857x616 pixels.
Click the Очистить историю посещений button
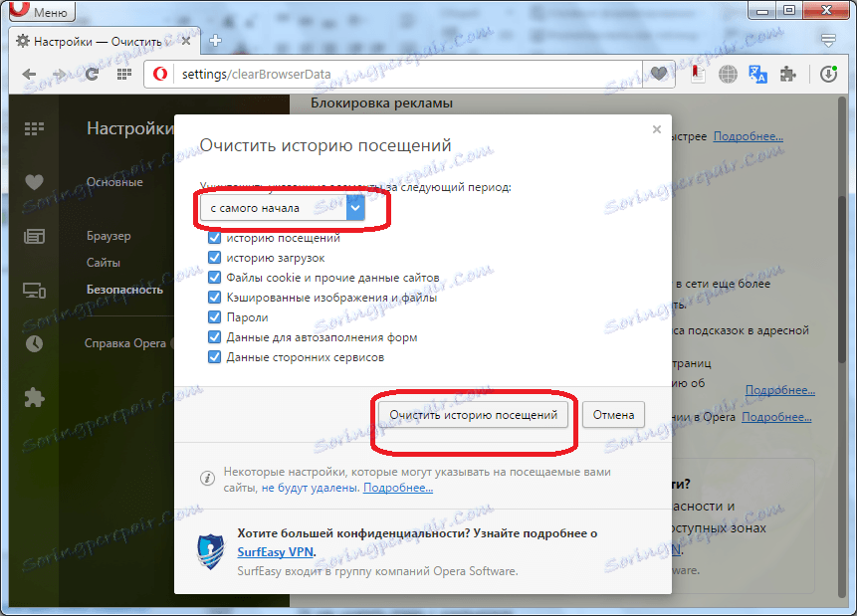[x=474, y=415]
